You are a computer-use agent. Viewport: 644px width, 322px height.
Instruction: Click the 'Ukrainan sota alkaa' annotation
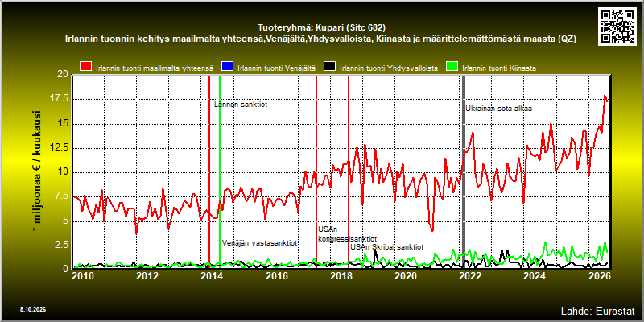coord(498,109)
